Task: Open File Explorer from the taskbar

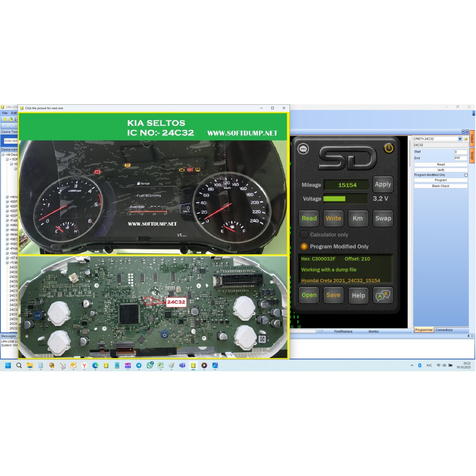Action: click(30, 365)
